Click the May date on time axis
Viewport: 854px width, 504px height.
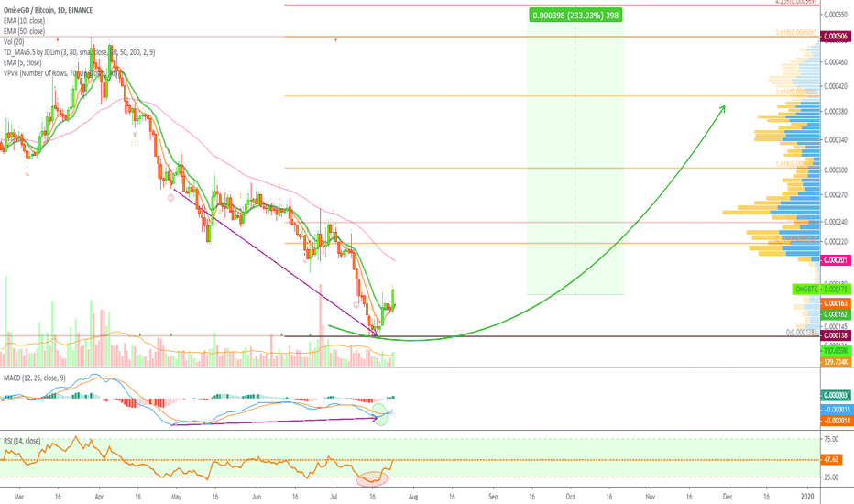pyautogui.click(x=176, y=497)
